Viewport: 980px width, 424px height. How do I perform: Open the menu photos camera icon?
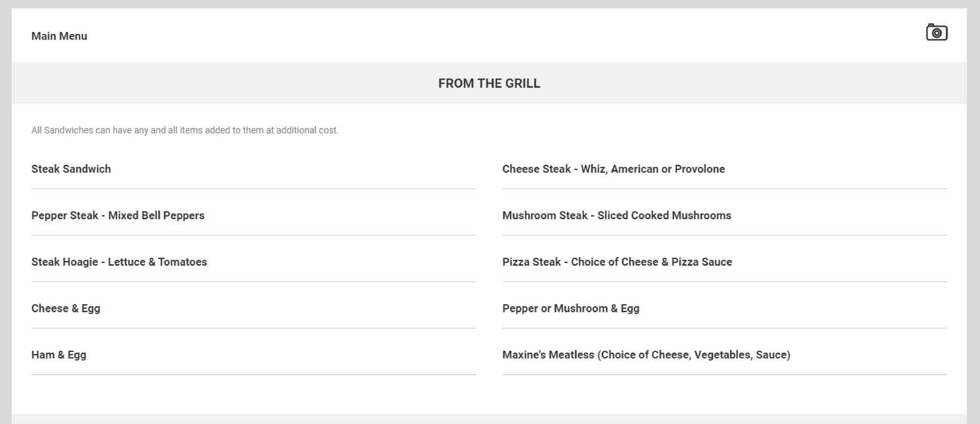click(936, 32)
